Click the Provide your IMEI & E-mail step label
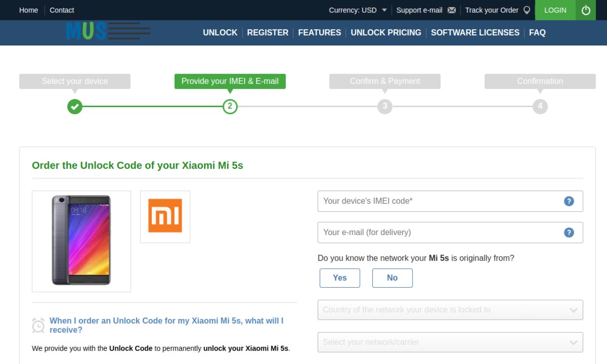Viewport: 607px width, 364px height. (x=230, y=81)
